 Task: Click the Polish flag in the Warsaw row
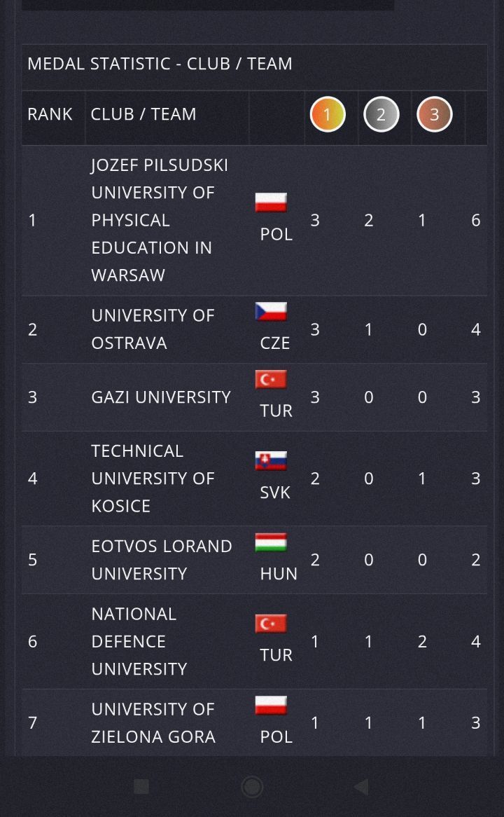271,202
